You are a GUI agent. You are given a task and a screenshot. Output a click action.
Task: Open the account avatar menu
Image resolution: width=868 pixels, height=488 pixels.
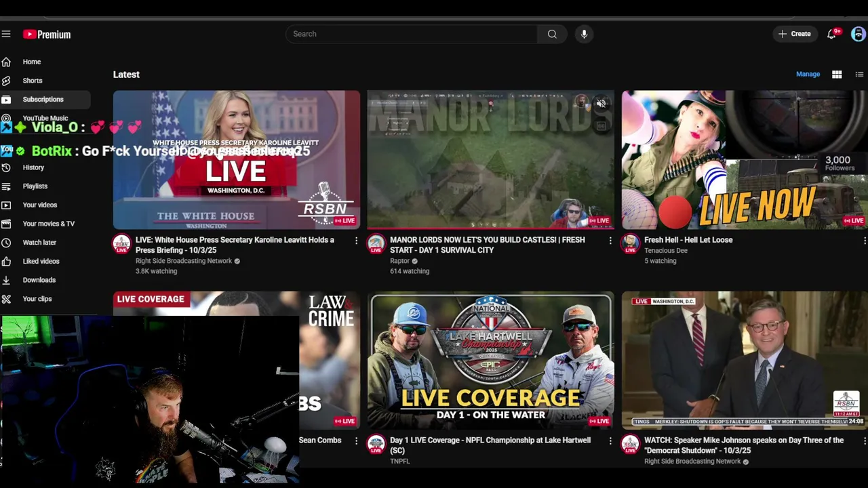858,34
